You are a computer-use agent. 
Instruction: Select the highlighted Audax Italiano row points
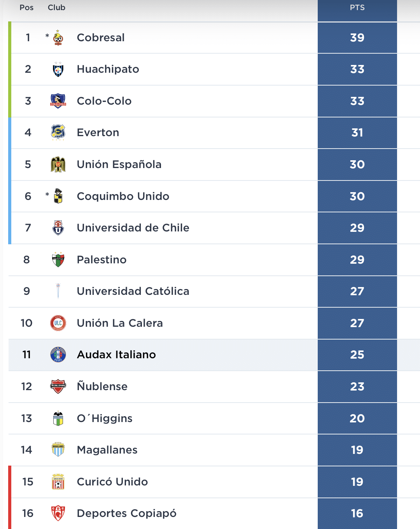point(357,355)
